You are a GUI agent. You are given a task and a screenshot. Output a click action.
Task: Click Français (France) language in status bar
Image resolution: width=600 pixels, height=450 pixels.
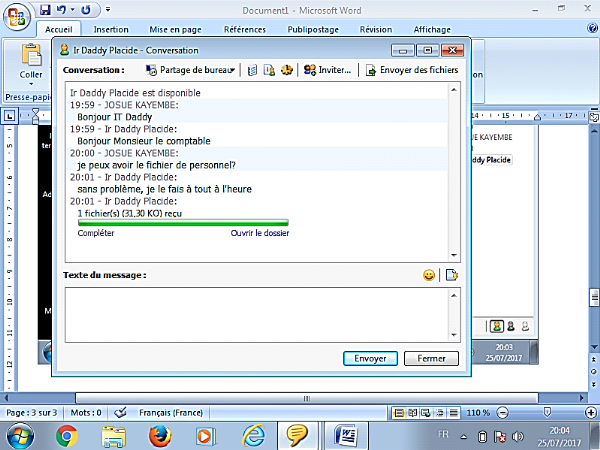coord(171,413)
